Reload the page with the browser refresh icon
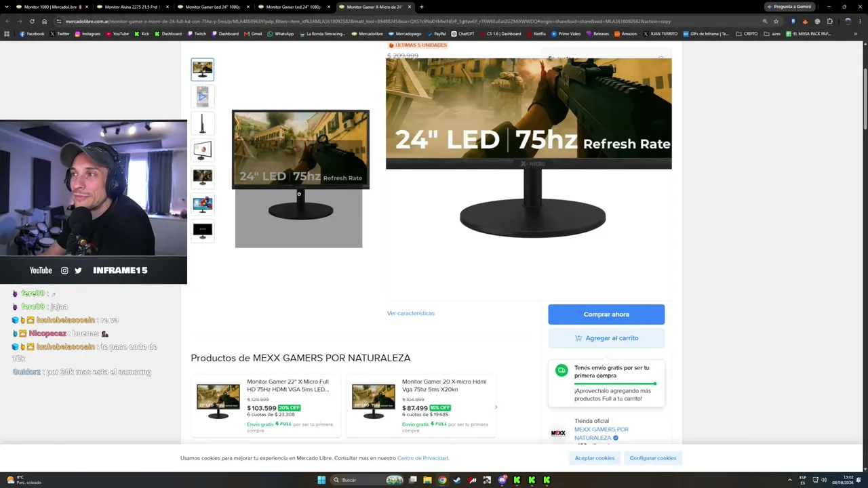 coord(32,21)
